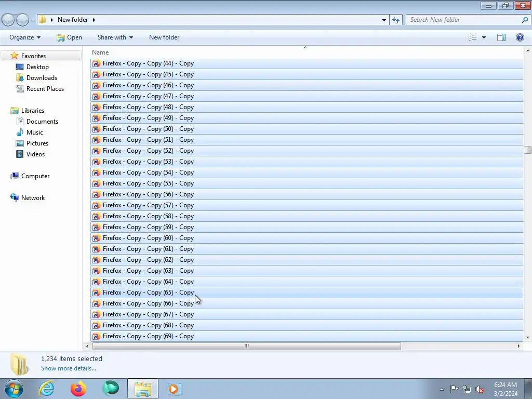Image resolution: width=532 pixels, height=399 pixels.
Task: Click the Documents library icon
Action: coord(20,121)
